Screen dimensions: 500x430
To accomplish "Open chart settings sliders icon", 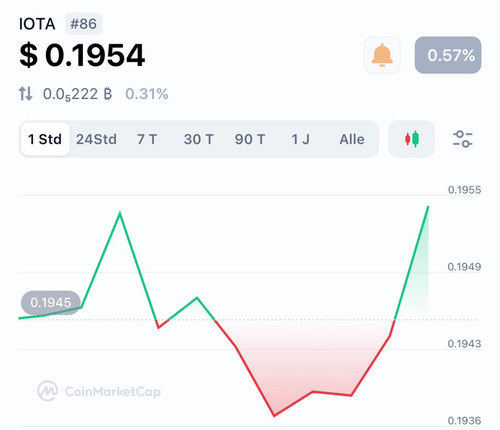I will coord(463,139).
